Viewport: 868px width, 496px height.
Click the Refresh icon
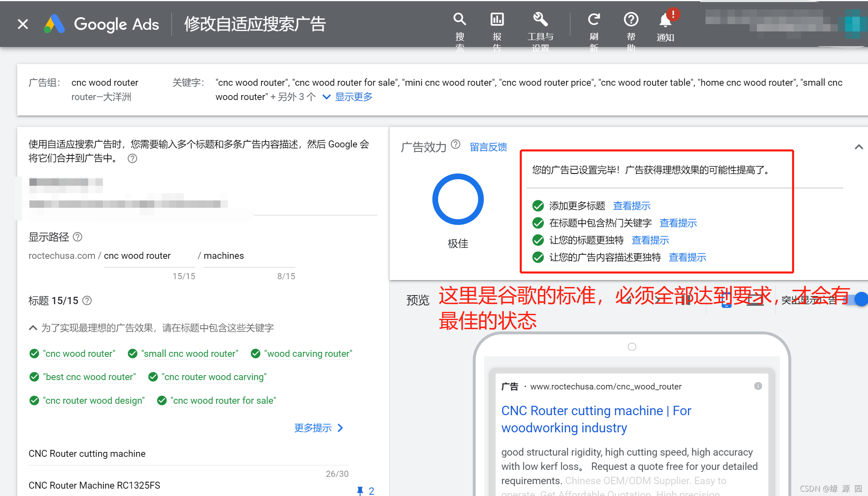click(x=594, y=20)
